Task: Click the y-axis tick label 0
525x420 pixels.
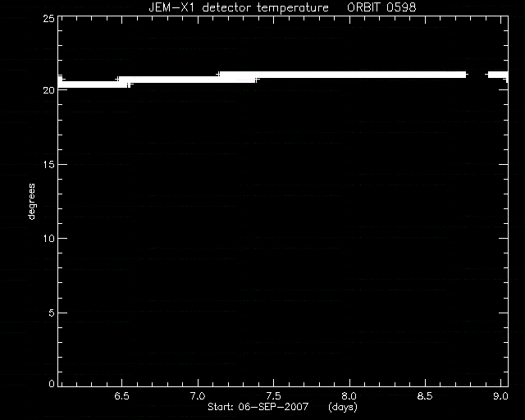Action: (x=52, y=384)
